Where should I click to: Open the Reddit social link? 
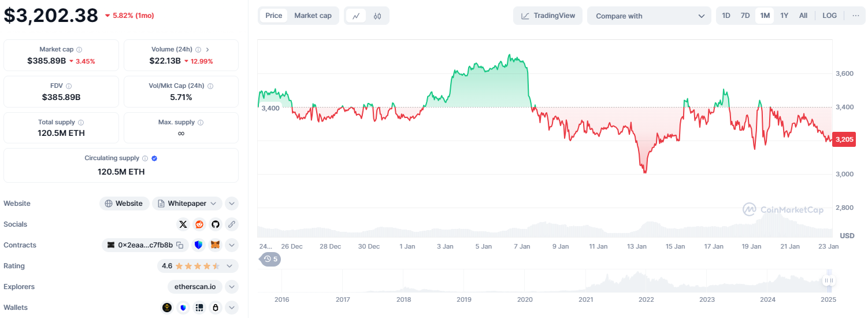pyautogui.click(x=199, y=224)
